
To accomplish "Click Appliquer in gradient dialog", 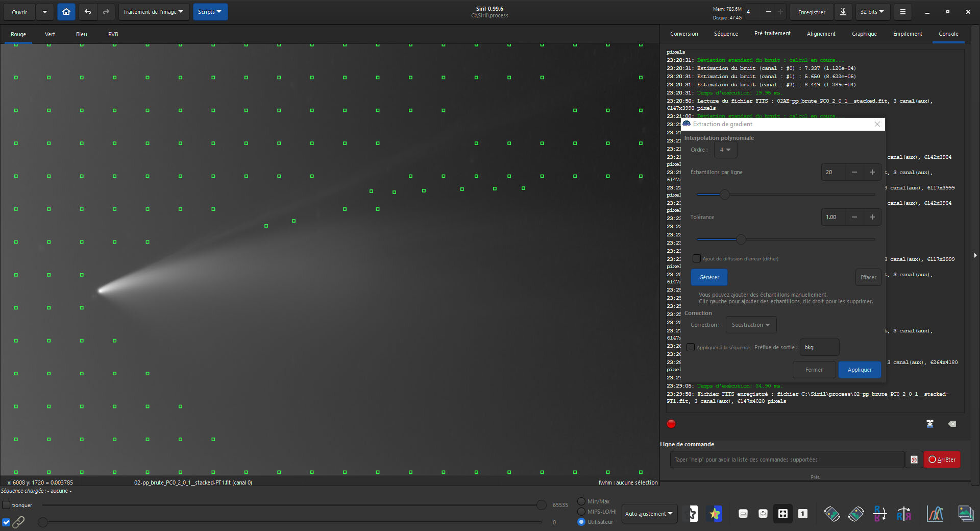I will pyautogui.click(x=860, y=370).
